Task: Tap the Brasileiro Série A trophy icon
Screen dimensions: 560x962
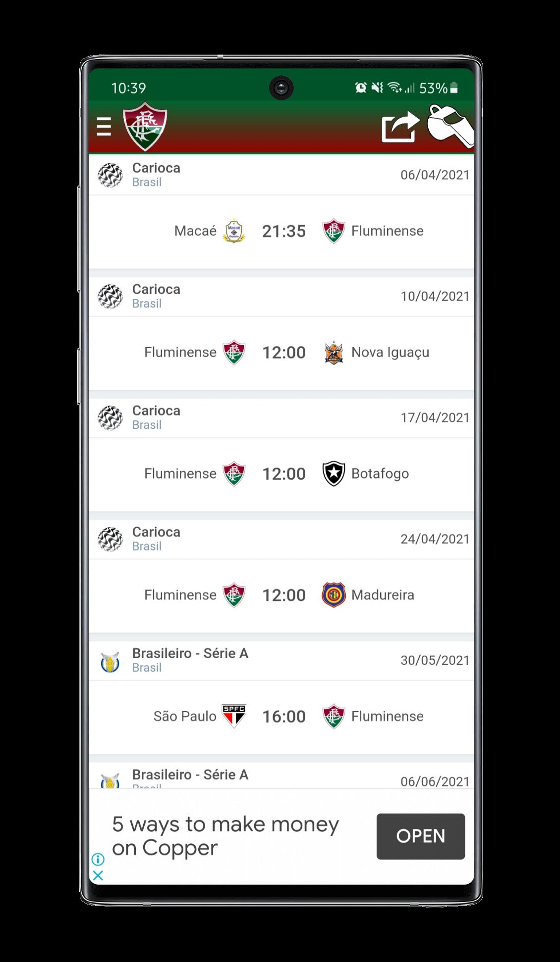Action: [110, 662]
